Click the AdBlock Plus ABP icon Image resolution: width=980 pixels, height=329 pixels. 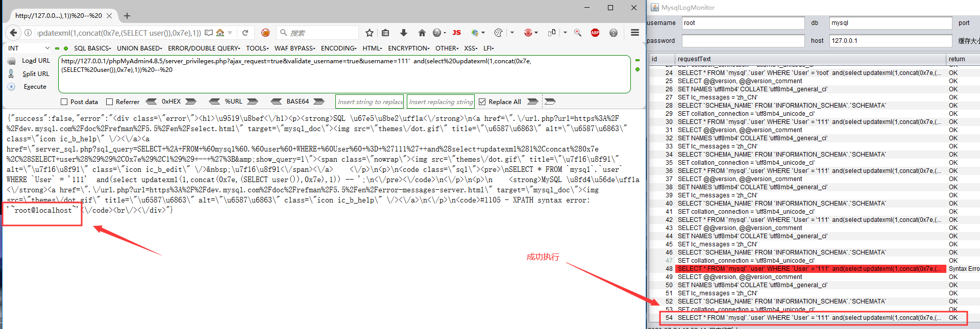[x=595, y=33]
